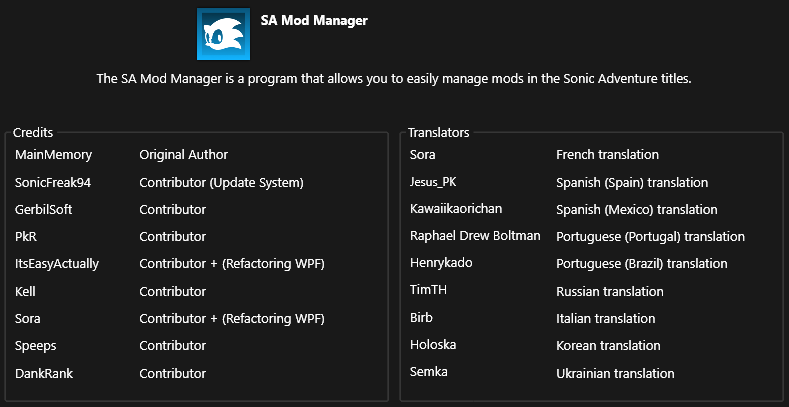Click Kell in the Credits list

(26, 291)
